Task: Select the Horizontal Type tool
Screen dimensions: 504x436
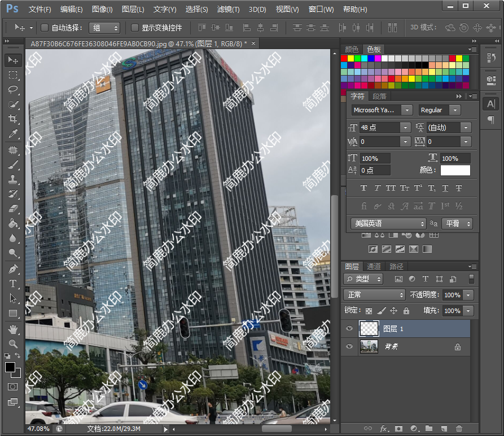Action: pyautogui.click(x=13, y=284)
